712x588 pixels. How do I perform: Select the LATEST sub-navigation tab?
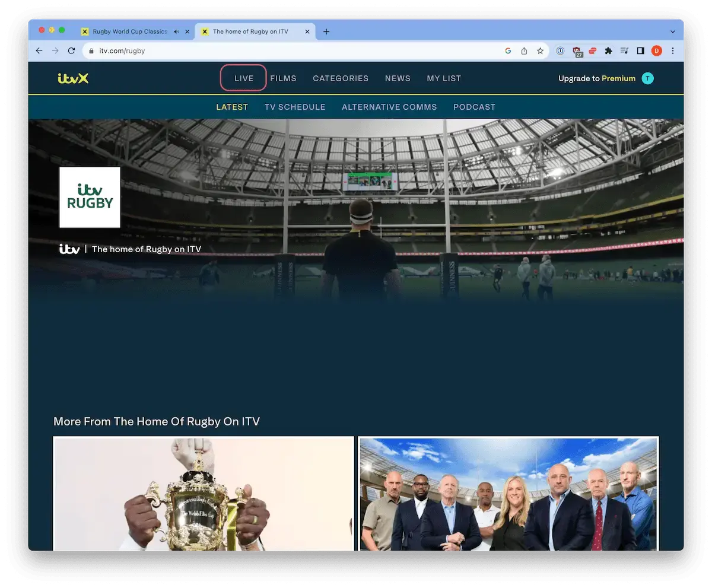click(x=232, y=107)
